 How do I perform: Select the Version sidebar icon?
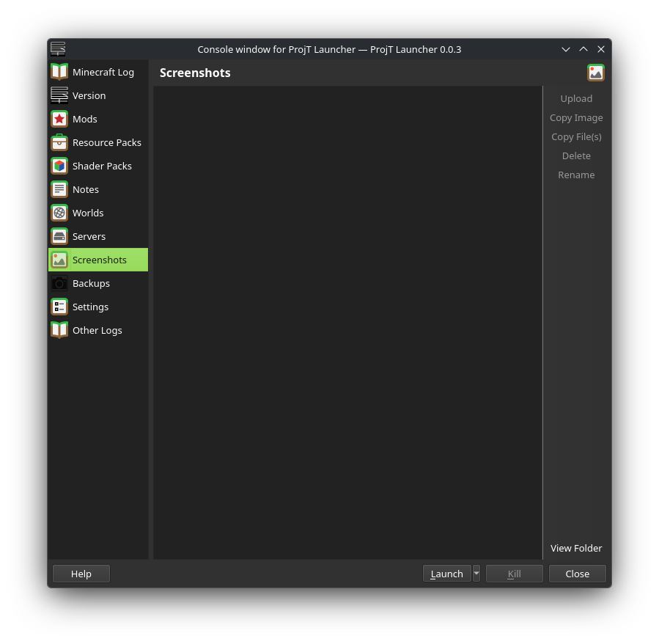point(59,95)
